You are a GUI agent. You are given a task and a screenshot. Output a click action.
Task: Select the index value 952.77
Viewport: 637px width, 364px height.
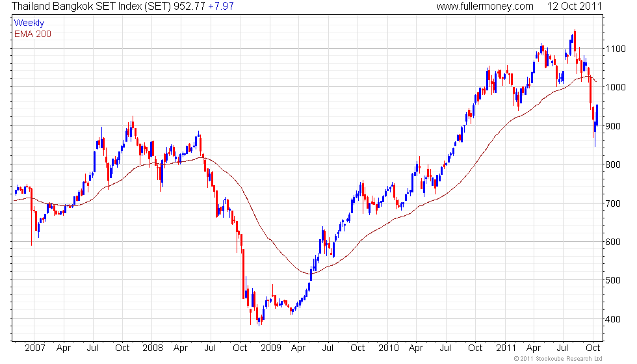pos(189,6)
